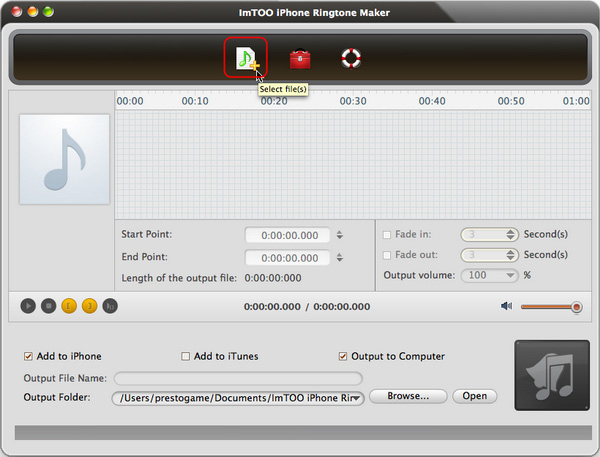This screenshot has height=457, width=600.
Task: Enable Add to iTunes checkbox
Action: pos(185,356)
